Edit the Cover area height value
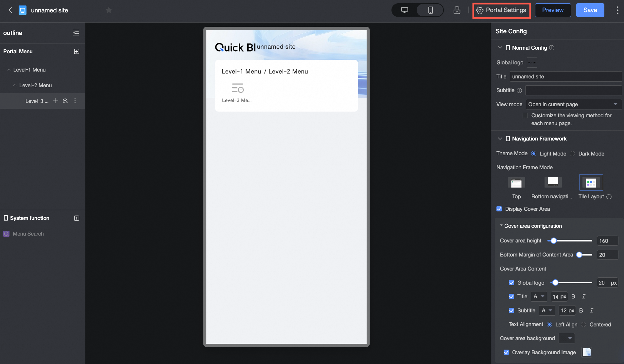 point(607,241)
